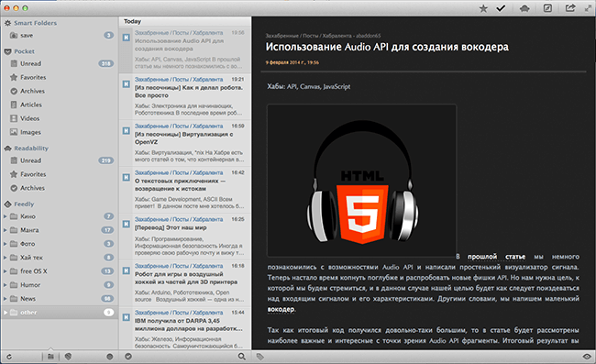
Task: Add tags using the tag icon below article
Action: pyautogui.click(x=260, y=357)
